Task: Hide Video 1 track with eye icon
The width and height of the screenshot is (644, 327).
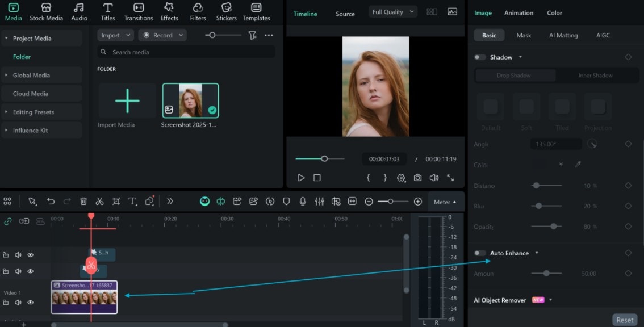Action: coord(31,303)
